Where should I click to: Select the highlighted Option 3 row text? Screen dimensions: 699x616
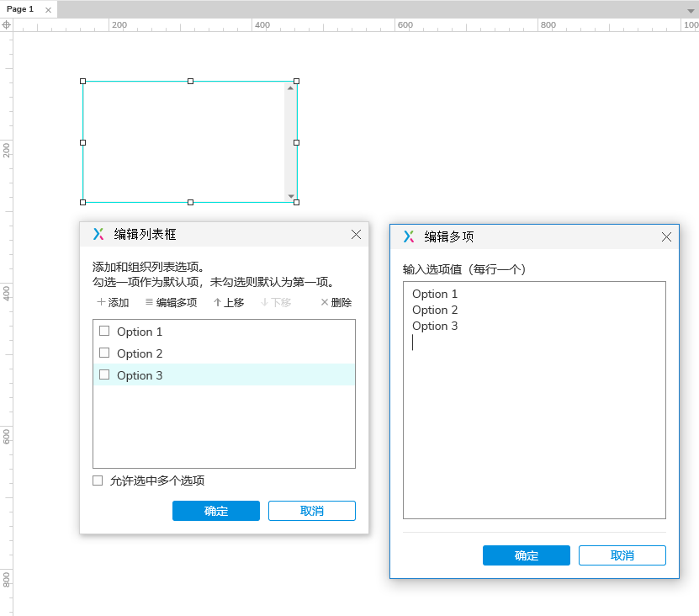point(140,375)
